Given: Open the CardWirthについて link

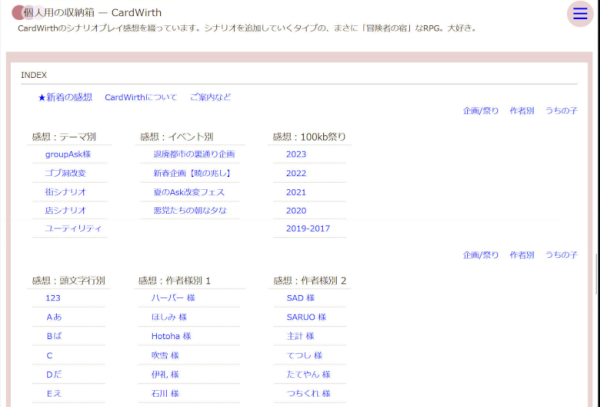Looking at the screenshot, I should 141,97.
